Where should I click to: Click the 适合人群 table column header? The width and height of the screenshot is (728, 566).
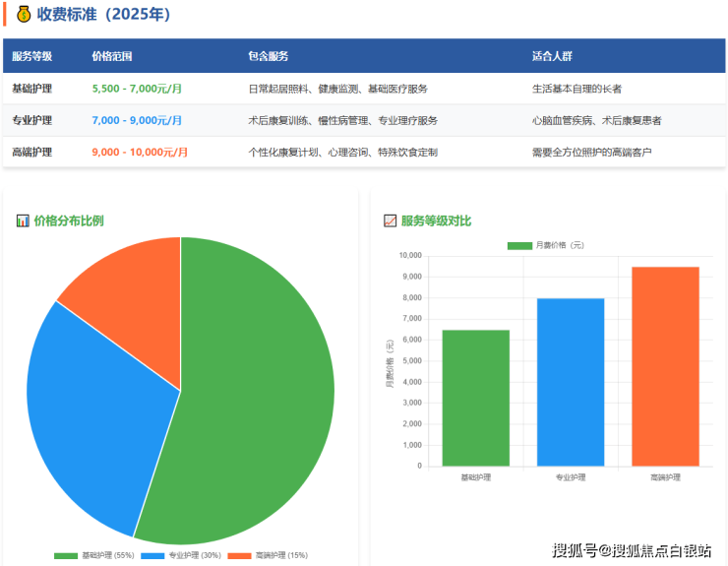pyautogui.click(x=551, y=56)
